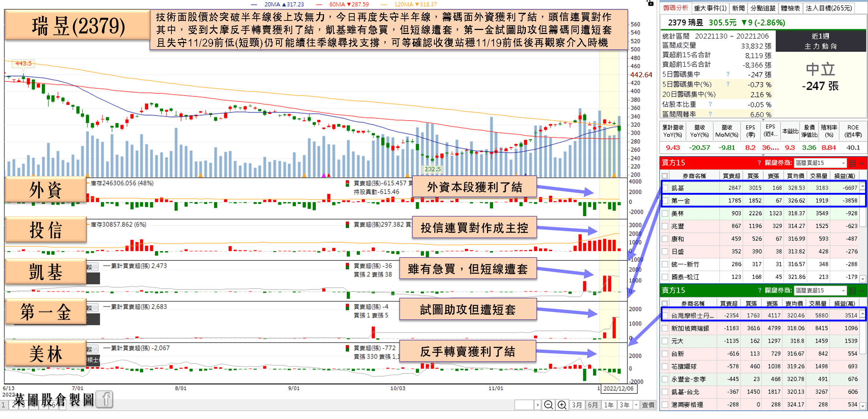Tick the checkbox for 元大 seller row
Image resolution: width=868 pixels, height=419 pixels.
pos(665,341)
